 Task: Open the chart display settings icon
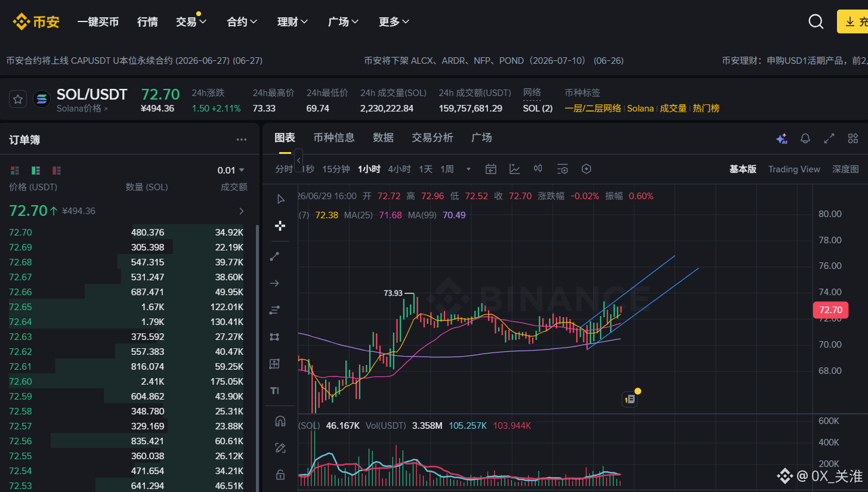pyautogui.click(x=563, y=169)
